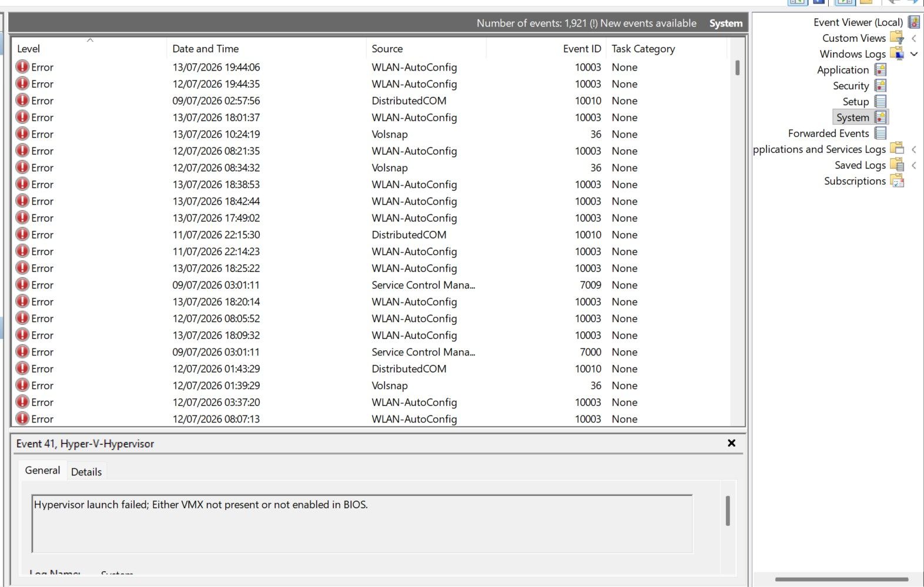This screenshot has height=587, width=924.
Task: Select the Custom Views tree item label
Action: 854,38
